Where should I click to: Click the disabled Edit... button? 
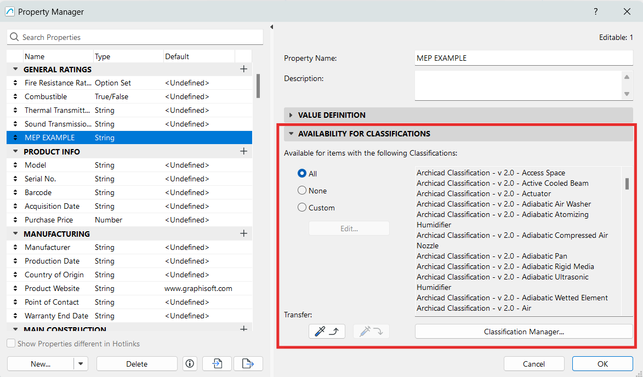[x=349, y=228]
